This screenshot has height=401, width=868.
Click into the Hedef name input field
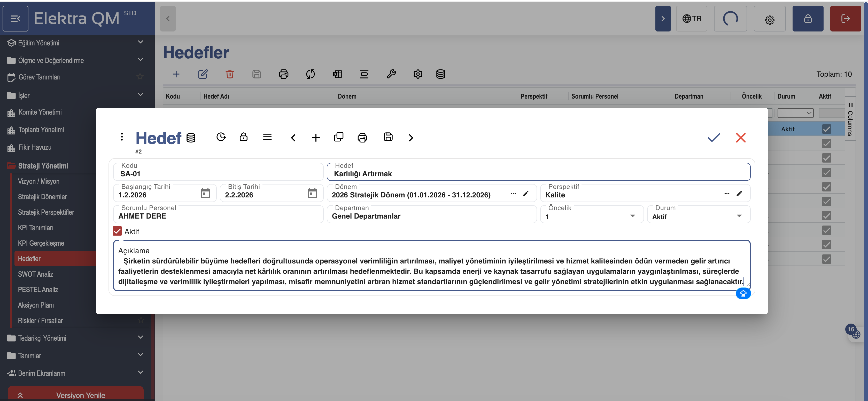tap(538, 174)
